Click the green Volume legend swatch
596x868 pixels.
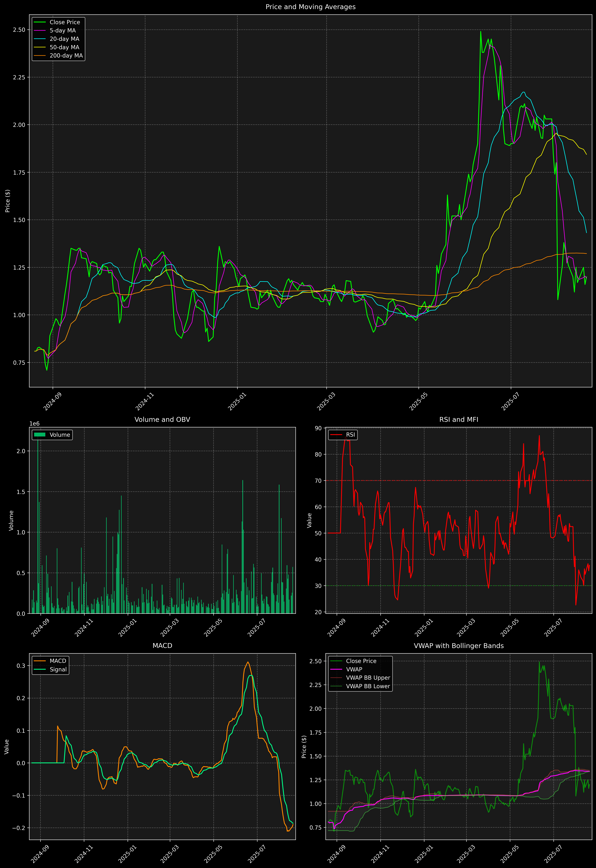click(x=40, y=435)
